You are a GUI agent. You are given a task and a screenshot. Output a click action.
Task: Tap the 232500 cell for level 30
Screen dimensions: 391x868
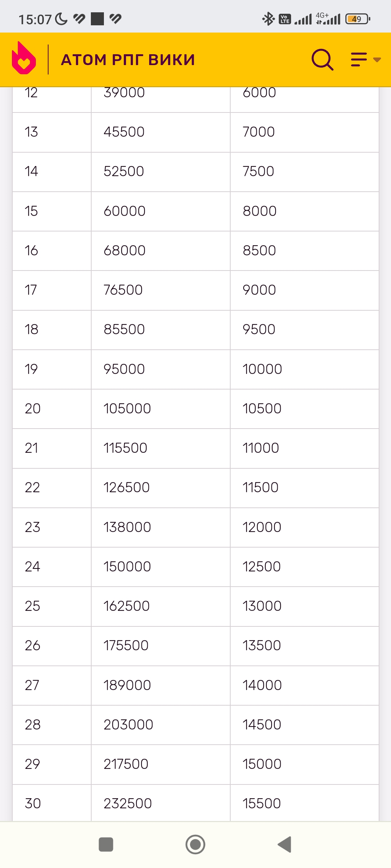pyautogui.click(x=127, y=804)
